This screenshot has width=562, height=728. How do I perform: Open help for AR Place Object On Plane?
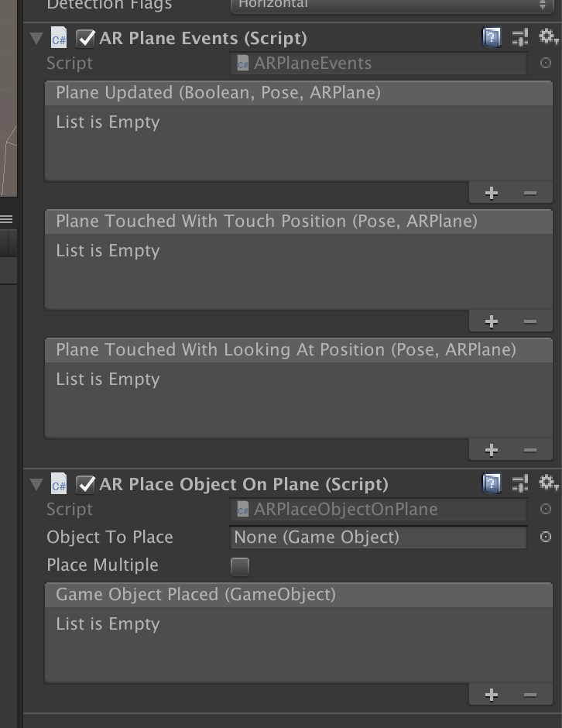492,484
